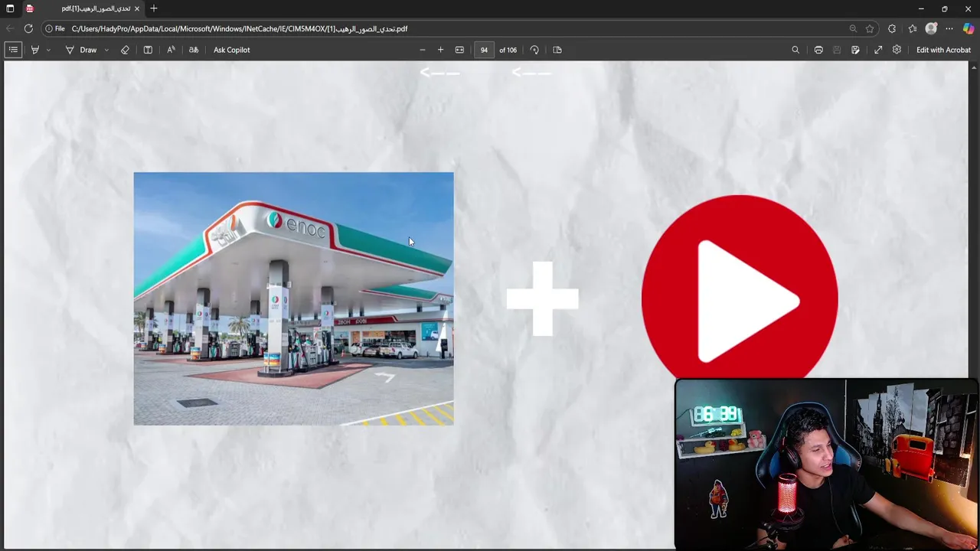
Task: Enter full screen mode
Action: 878,50
